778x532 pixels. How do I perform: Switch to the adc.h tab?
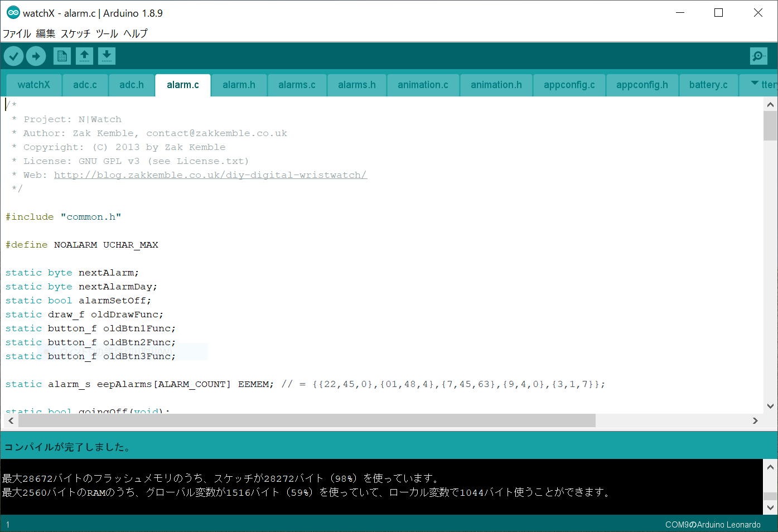(132, 85)
